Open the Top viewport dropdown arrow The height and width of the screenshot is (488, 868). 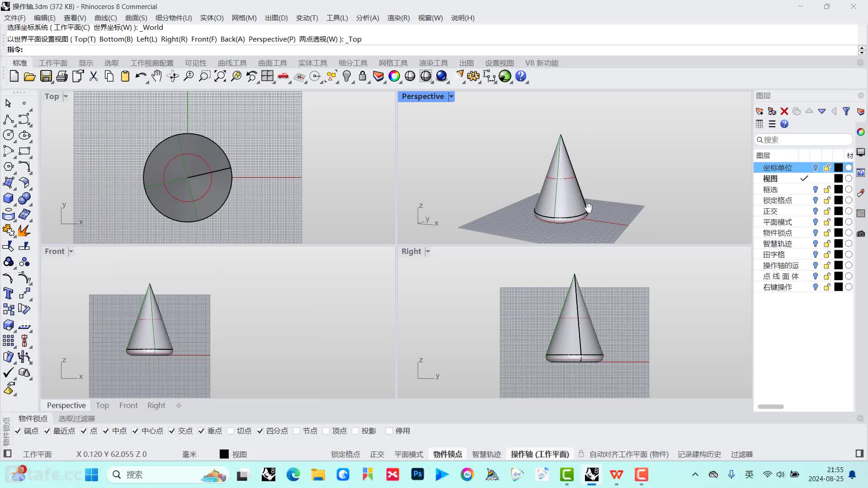(x=66, y=96)
